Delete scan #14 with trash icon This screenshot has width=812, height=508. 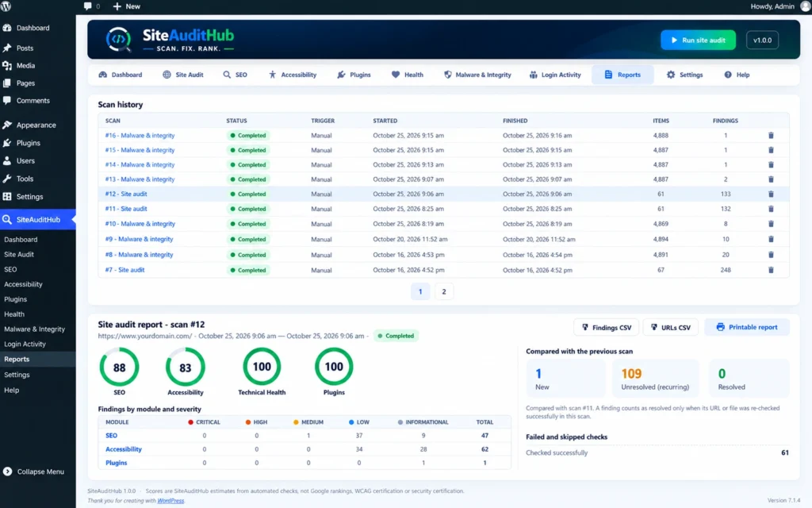coord(771,164)
